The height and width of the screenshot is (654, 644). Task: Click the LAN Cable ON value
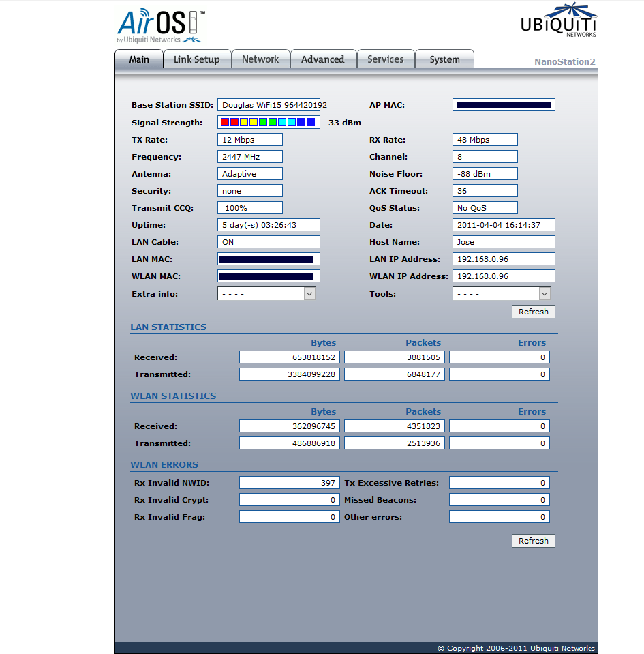[269, 242]
